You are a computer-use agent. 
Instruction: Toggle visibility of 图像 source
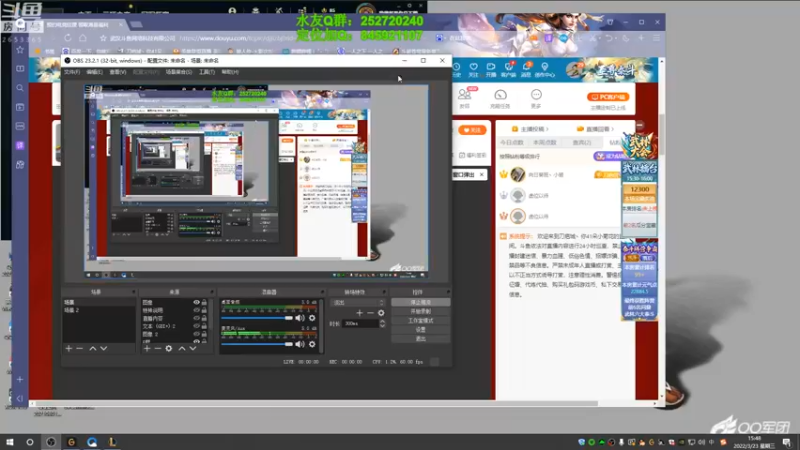(196, 303)
